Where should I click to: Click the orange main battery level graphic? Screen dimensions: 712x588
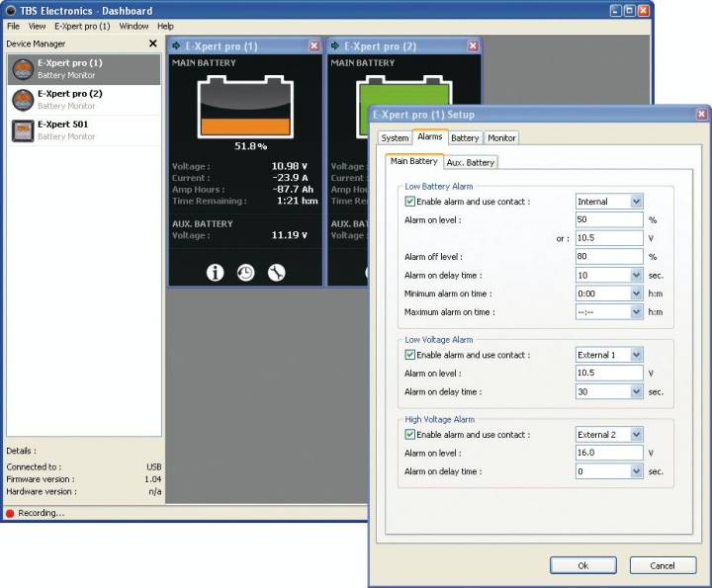pyautogui.click(x=245, y=126)
